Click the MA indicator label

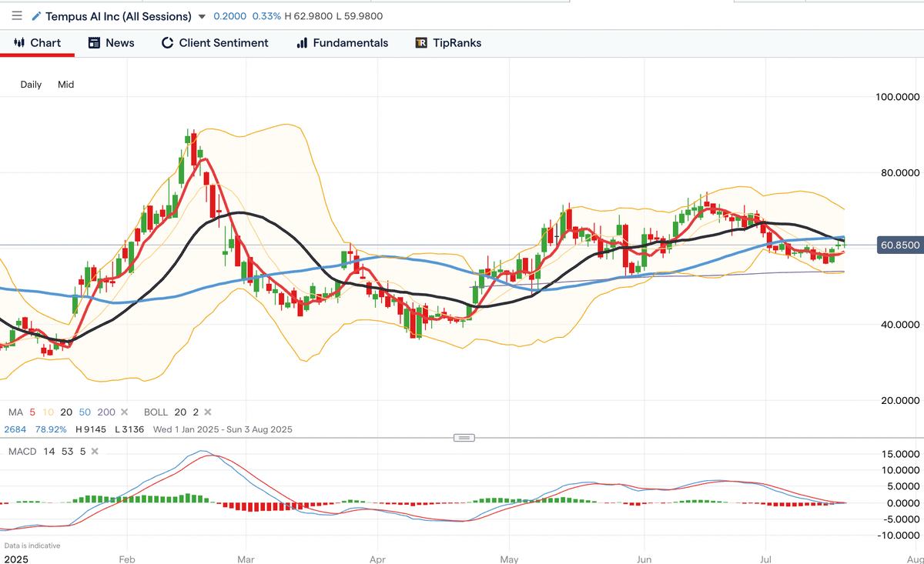15,412
